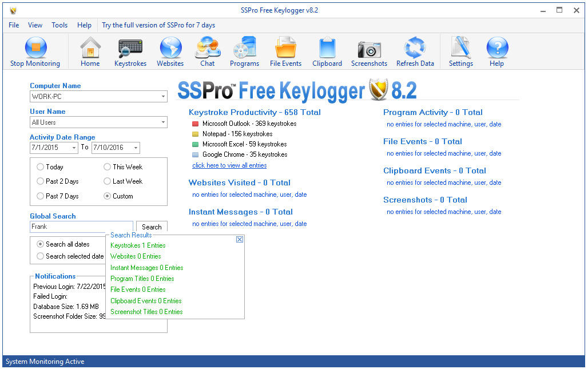Select the Today radio button
The image size is (588, 369).
coord(40,167)
